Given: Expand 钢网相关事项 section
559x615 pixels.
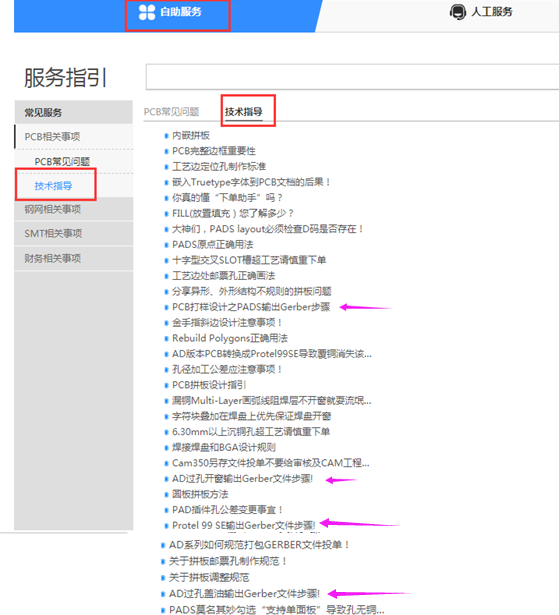Looking at the screenshot, I should 74,209.
